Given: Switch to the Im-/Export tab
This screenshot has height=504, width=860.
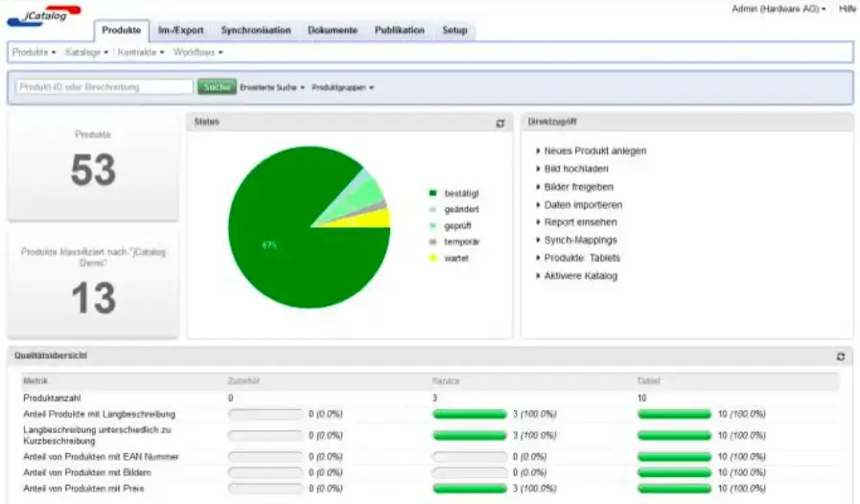Looking at the screenshot, I should (180, 30).
